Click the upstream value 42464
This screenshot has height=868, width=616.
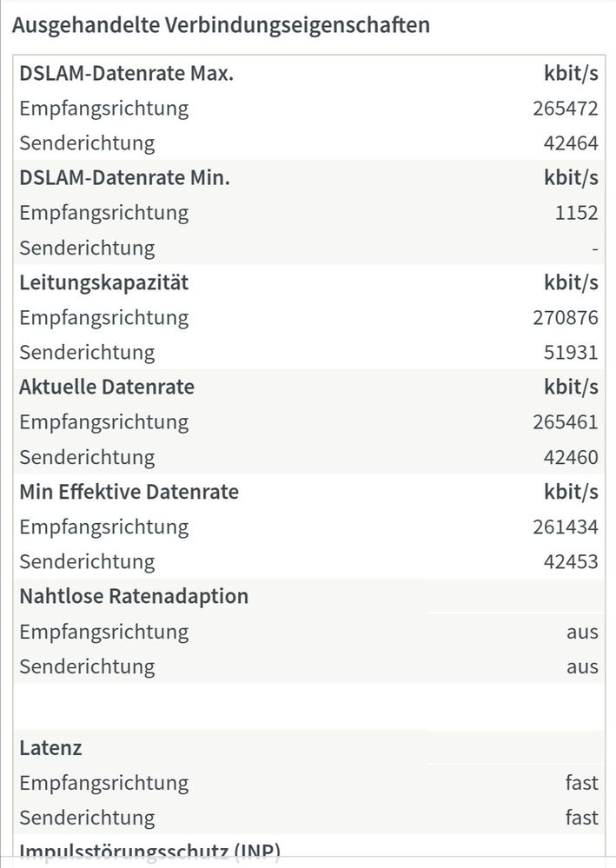point(571,143)
